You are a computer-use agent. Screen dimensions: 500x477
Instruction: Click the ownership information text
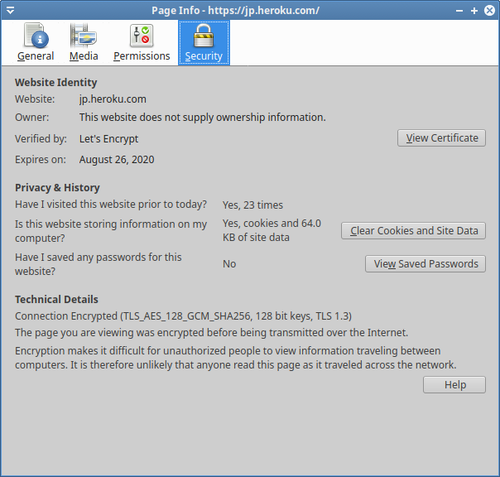[x=202, y=118]
